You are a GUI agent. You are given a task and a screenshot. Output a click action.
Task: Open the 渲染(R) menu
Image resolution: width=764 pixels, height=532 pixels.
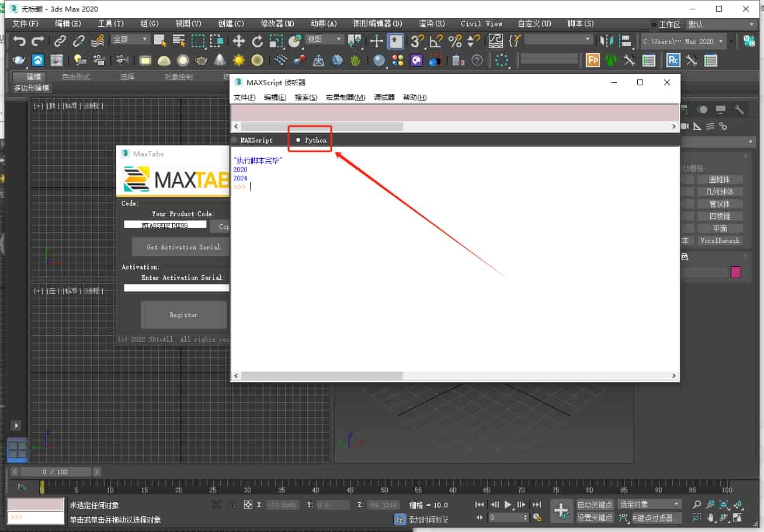(432, 24)
